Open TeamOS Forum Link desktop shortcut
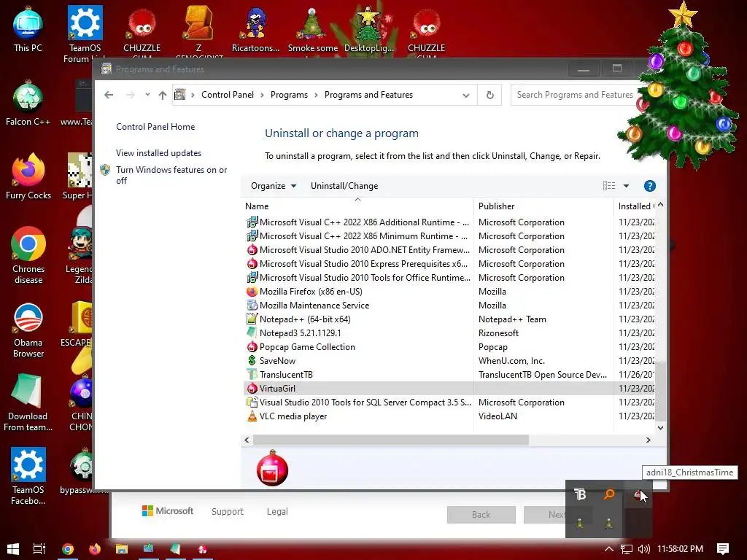This screenshot has width=747, height=560. tap(85, 34)
